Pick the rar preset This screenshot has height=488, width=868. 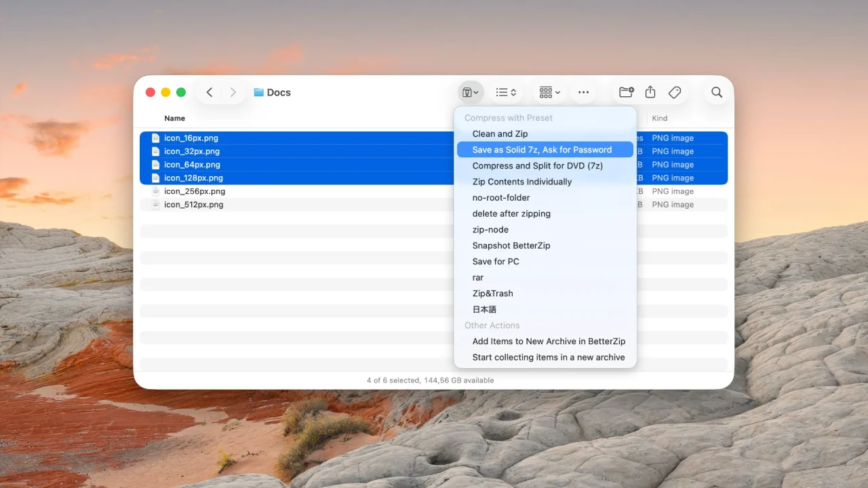click(x=545, y=277)
